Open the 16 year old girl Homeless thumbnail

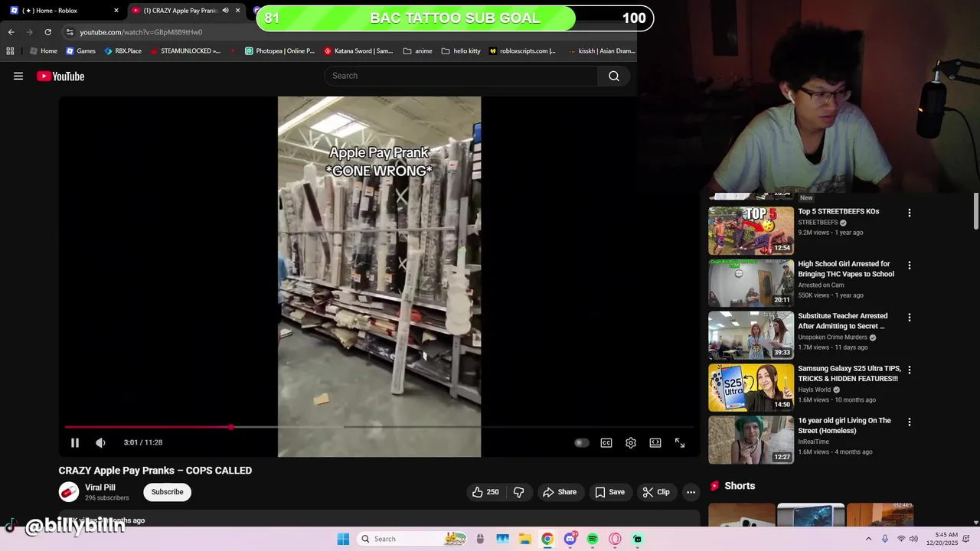click(751, 440)
